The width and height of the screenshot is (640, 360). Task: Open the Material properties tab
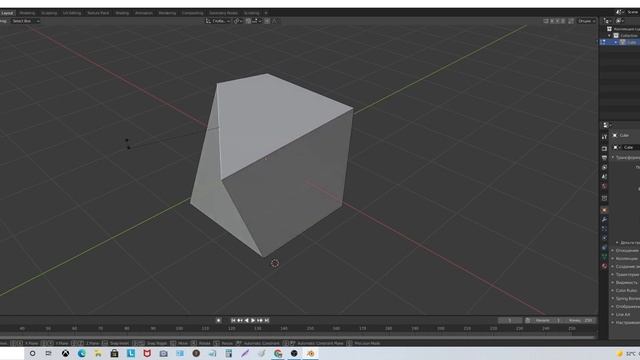click(x=604, y=266)
